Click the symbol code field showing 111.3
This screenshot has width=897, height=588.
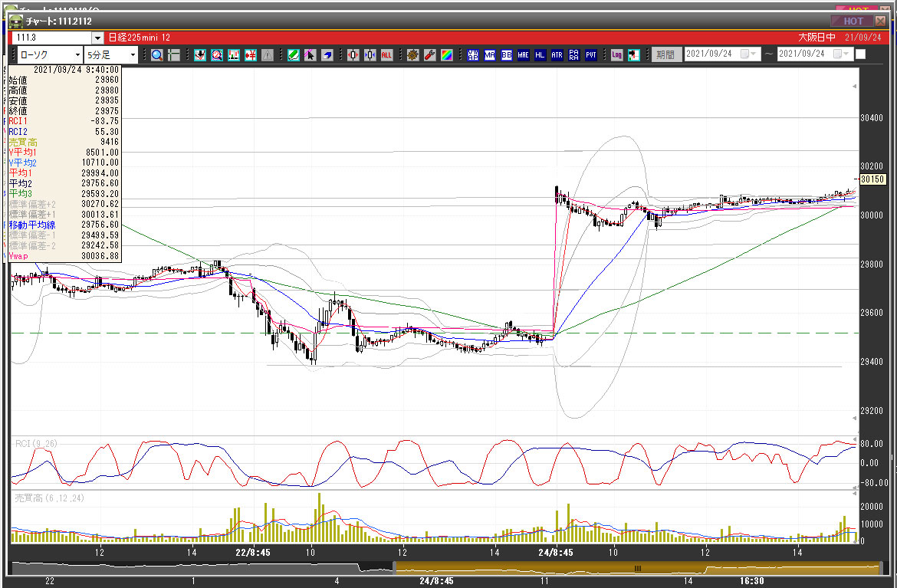click(x=52, y=38)
